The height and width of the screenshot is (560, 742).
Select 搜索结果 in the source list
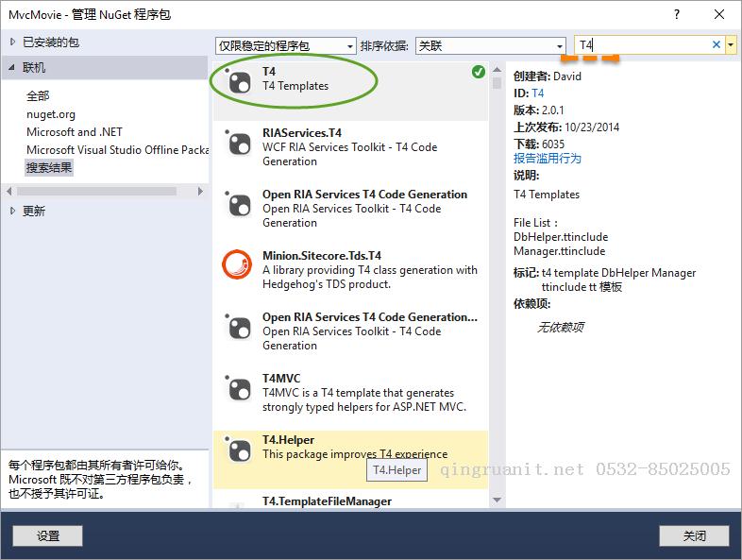(x=49, y=167)
